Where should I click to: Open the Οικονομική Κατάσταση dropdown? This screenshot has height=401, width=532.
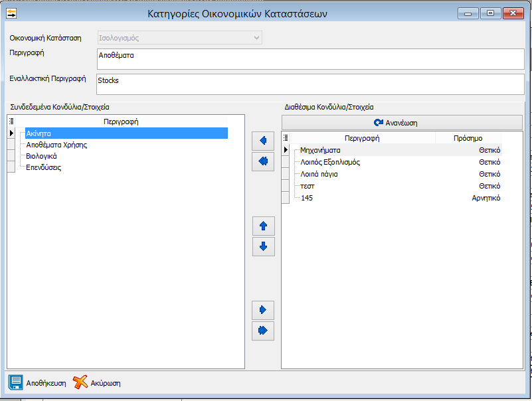coord(180,38)
